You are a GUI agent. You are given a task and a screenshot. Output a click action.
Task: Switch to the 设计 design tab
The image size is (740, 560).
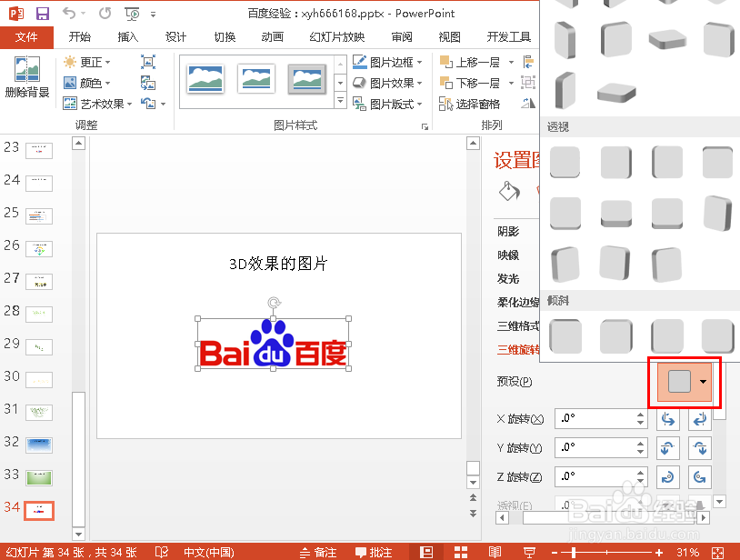(175, 36)
